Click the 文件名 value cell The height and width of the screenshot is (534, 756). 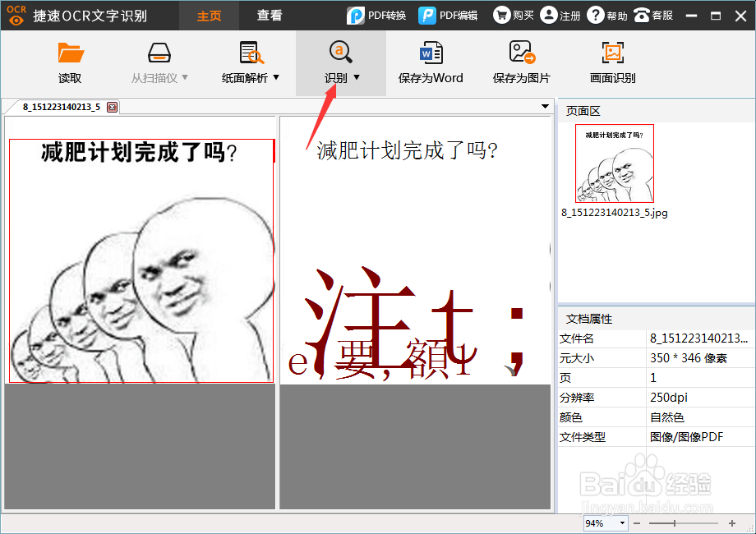700,338
